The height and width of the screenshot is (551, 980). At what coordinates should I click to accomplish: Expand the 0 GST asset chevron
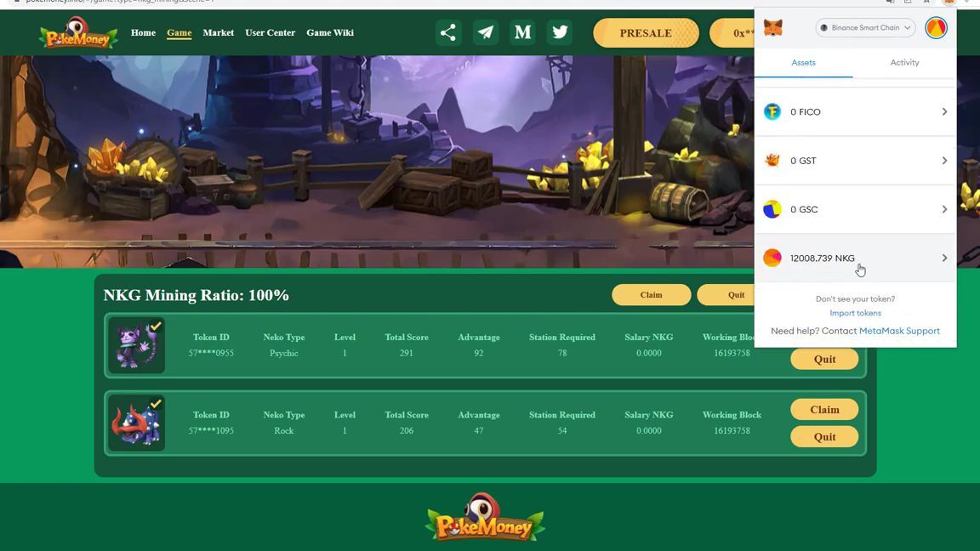coord(944,161)
